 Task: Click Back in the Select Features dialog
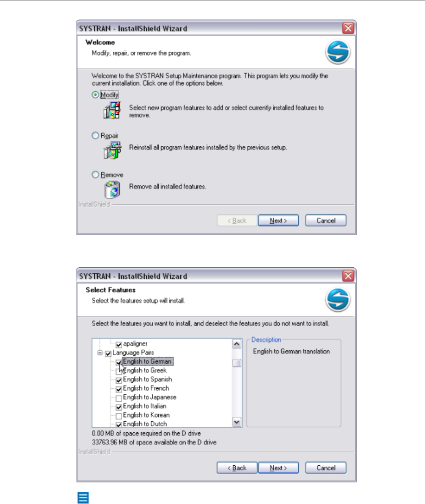coord(237,468)
